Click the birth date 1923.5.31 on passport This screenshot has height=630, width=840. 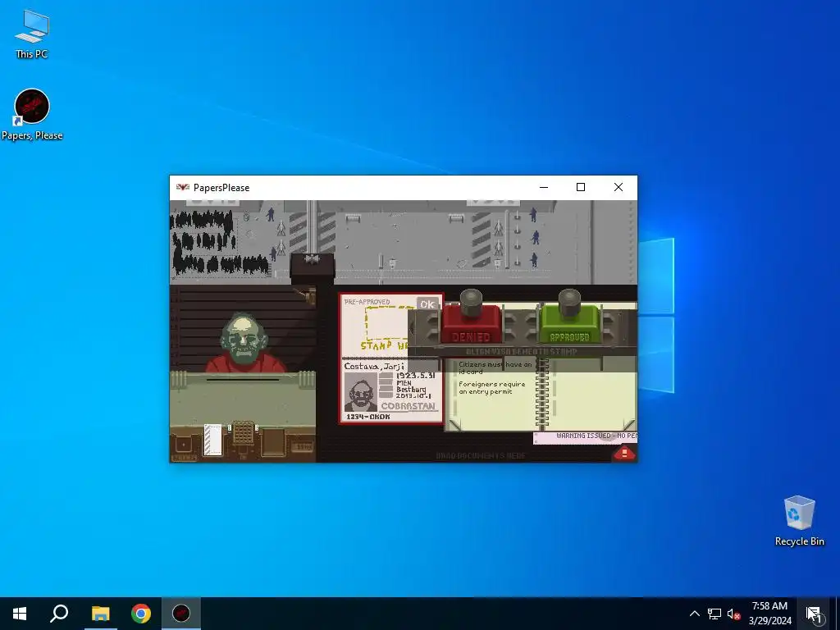coord(415,376)
